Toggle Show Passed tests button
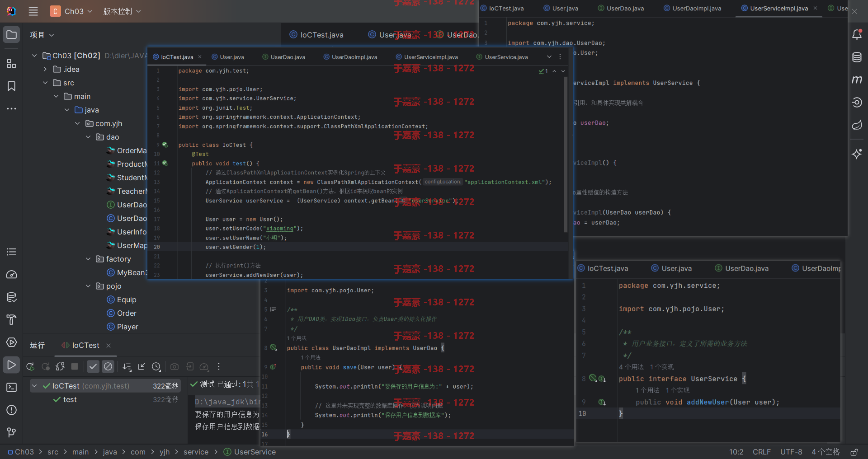Viewport: 868px width, 459px height. (x=93, y=366)
